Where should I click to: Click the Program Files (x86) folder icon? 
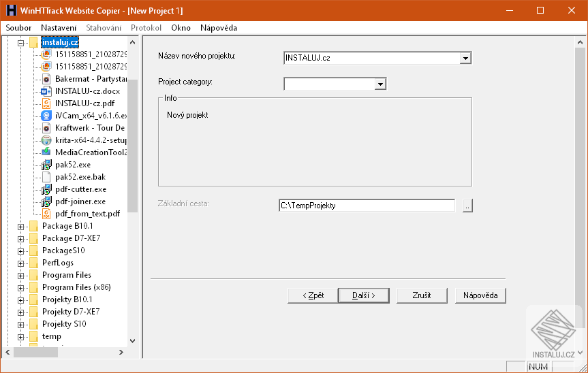pyautogui.click(x=34, y=288)
